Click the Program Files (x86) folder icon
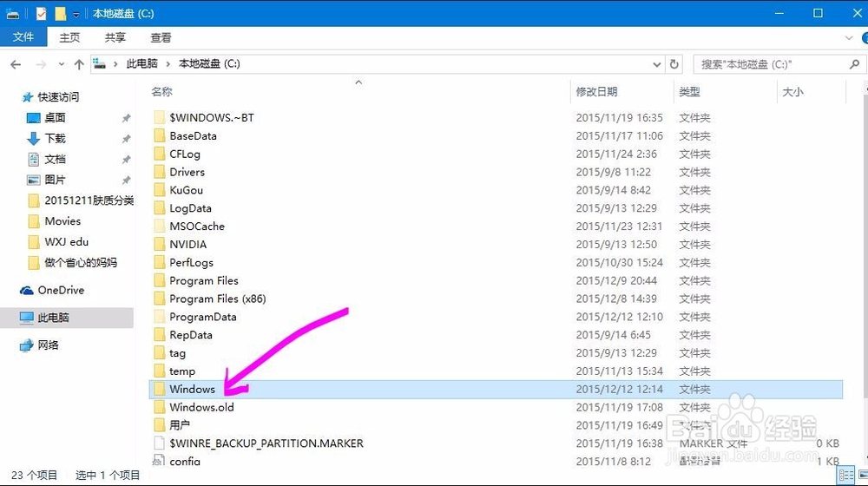The width and height of the screenshot is (868, 486). tap(160, 299)
